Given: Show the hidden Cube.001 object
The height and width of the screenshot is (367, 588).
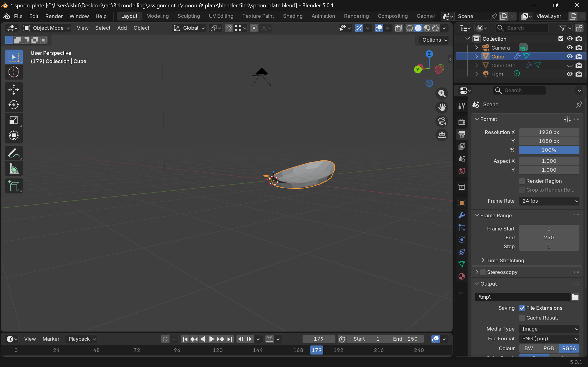Looking at the screenshot, I should [x=570, y=65].
